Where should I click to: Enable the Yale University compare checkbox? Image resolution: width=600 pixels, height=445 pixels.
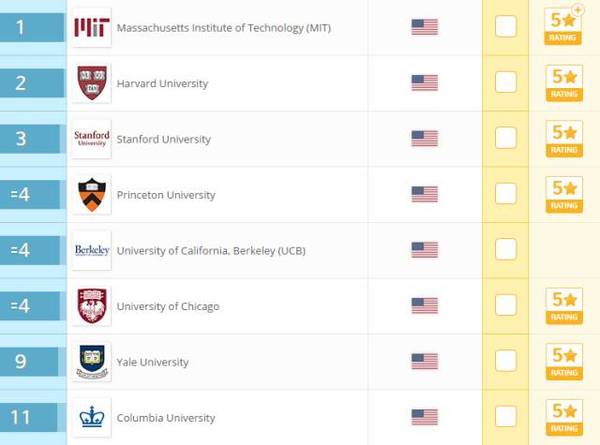[506, 360]
